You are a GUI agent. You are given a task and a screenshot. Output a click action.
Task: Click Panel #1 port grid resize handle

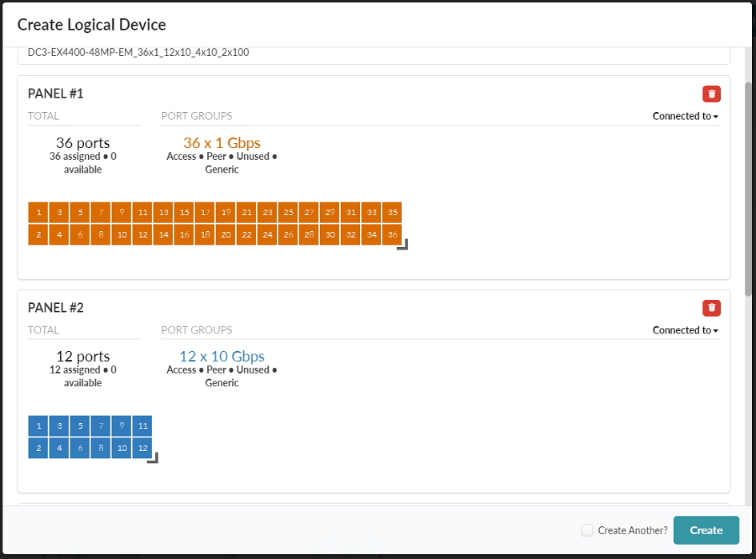(402, 245)
